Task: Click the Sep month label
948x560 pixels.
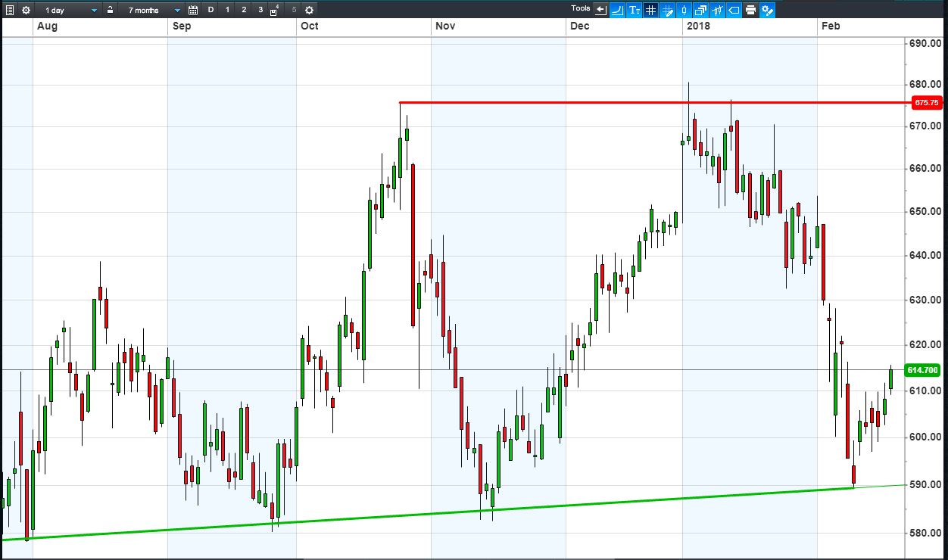Action: tap(182, 26)
